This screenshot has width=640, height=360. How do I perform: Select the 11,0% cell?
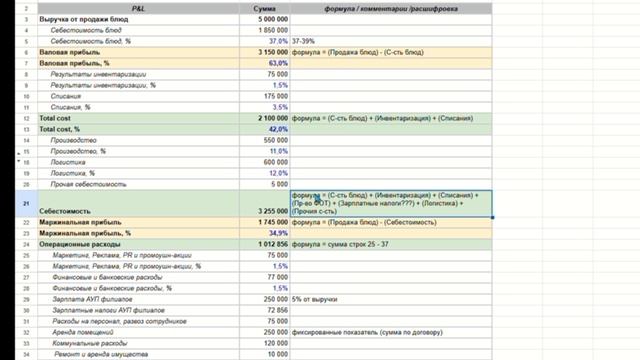tap(264, 151)
